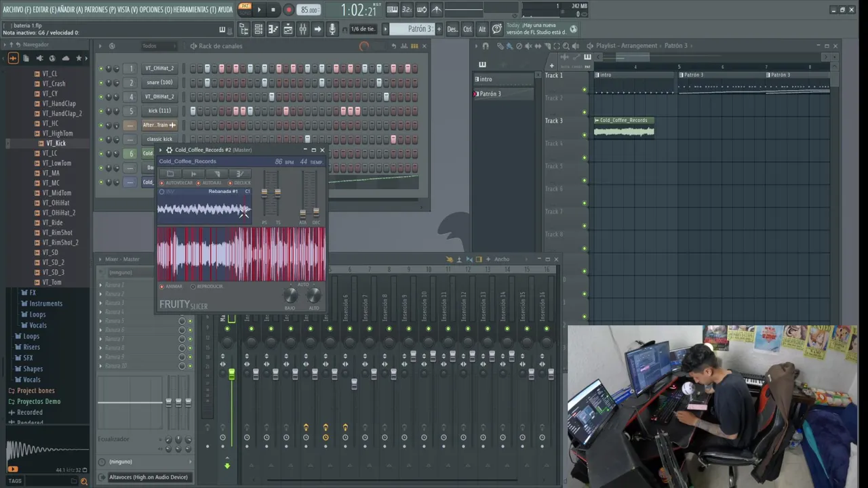Select the VT_Kick sample in the browser
This screenshot has width=868, height=488.
pyautogui.click(x=56, y=143)
